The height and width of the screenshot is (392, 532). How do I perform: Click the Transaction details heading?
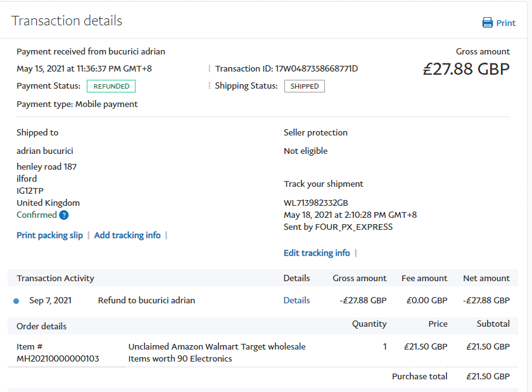(x=66, y=20)
